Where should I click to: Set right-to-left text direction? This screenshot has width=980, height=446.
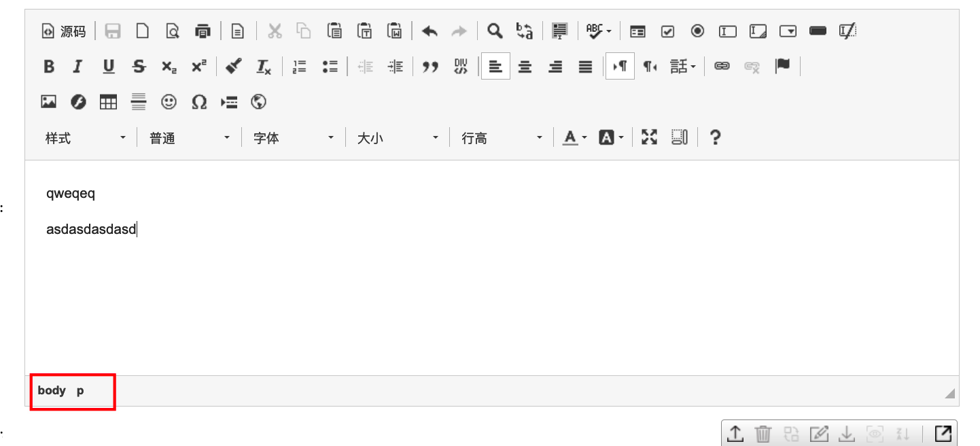click(650, 66)
